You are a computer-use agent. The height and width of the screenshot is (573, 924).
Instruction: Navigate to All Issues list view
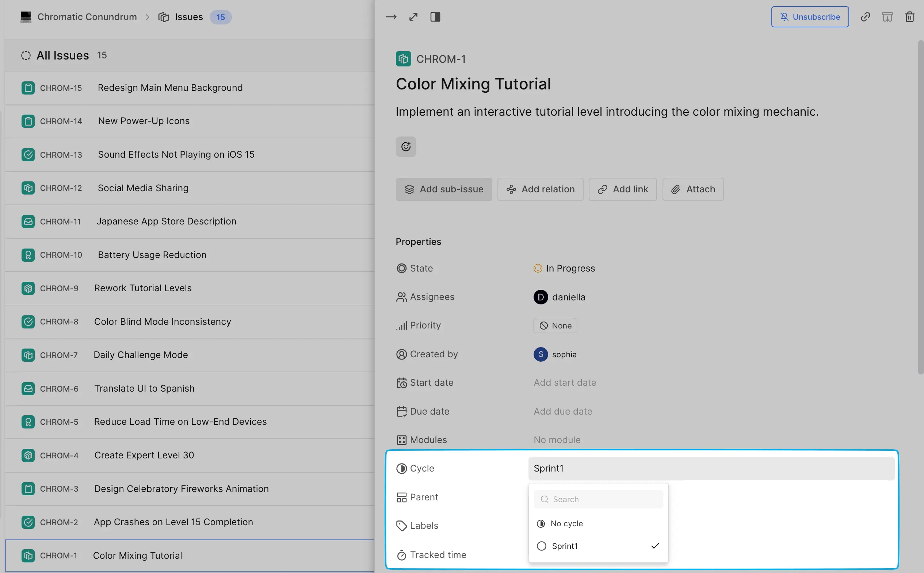[63, 55]
